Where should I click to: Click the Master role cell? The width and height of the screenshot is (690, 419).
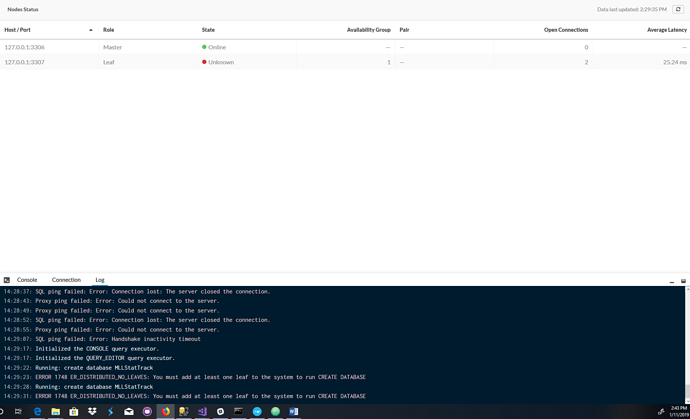(x=113, y=47)
